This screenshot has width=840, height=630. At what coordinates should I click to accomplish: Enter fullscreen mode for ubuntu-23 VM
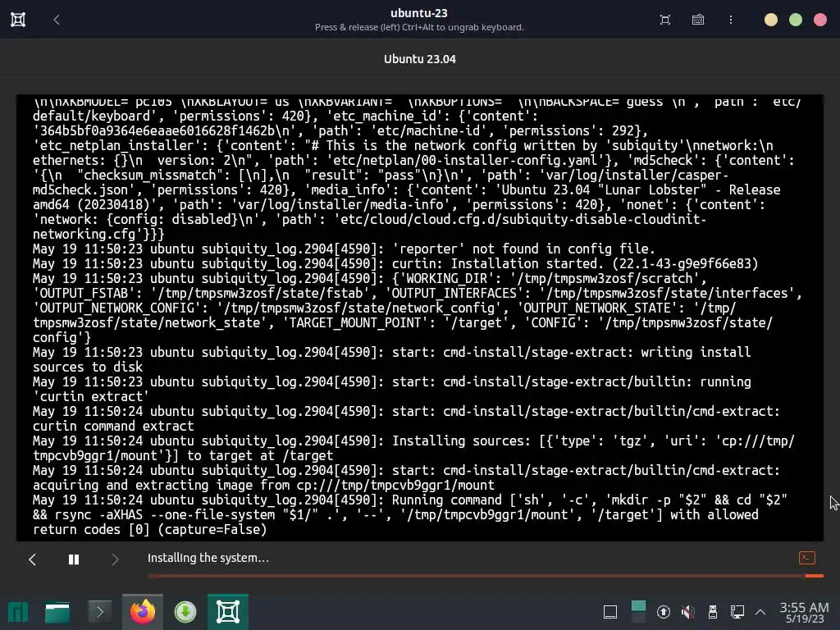point(664,20)
